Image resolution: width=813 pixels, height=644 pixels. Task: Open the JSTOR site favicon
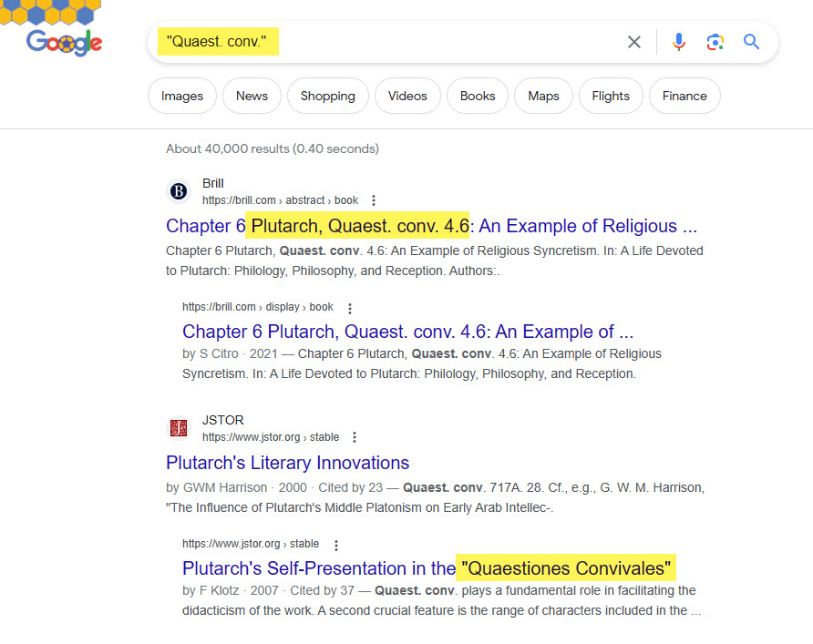(179, 428)
